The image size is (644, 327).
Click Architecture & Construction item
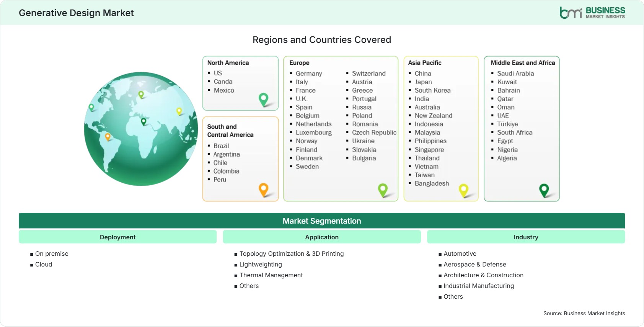click(484, 275)
